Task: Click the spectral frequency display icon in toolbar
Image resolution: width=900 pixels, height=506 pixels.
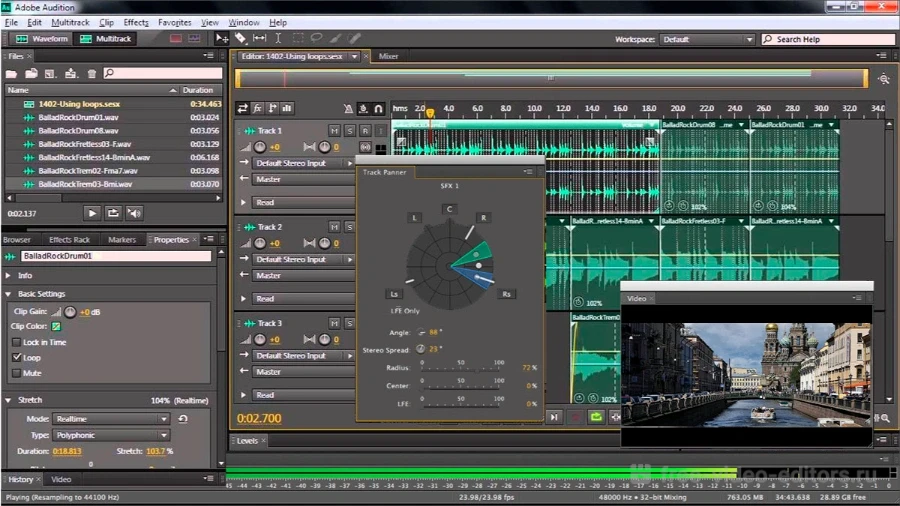Action: click(x=176, y=38)
